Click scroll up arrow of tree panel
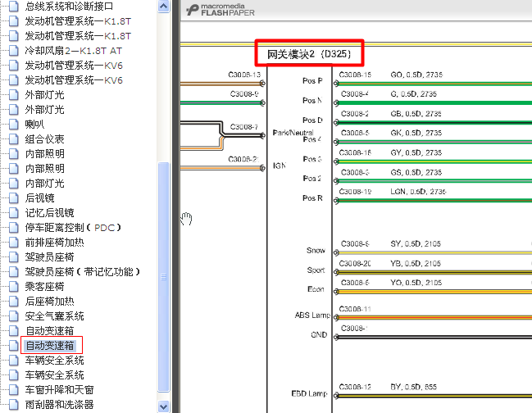532x413 pixels. 164,6
